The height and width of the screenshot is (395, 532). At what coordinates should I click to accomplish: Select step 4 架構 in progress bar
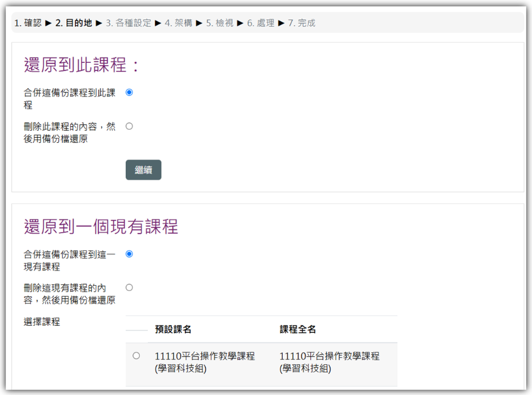179,23
